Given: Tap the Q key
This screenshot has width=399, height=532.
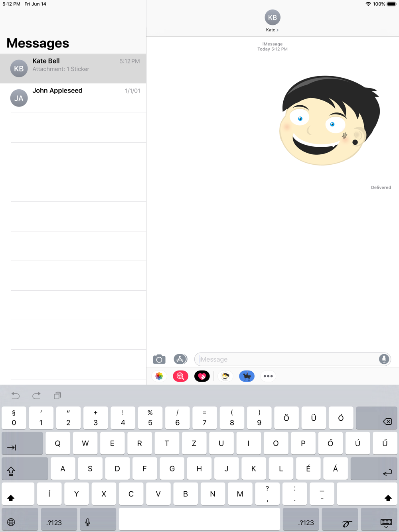Looking at the screenshot, I should (58, 443).
